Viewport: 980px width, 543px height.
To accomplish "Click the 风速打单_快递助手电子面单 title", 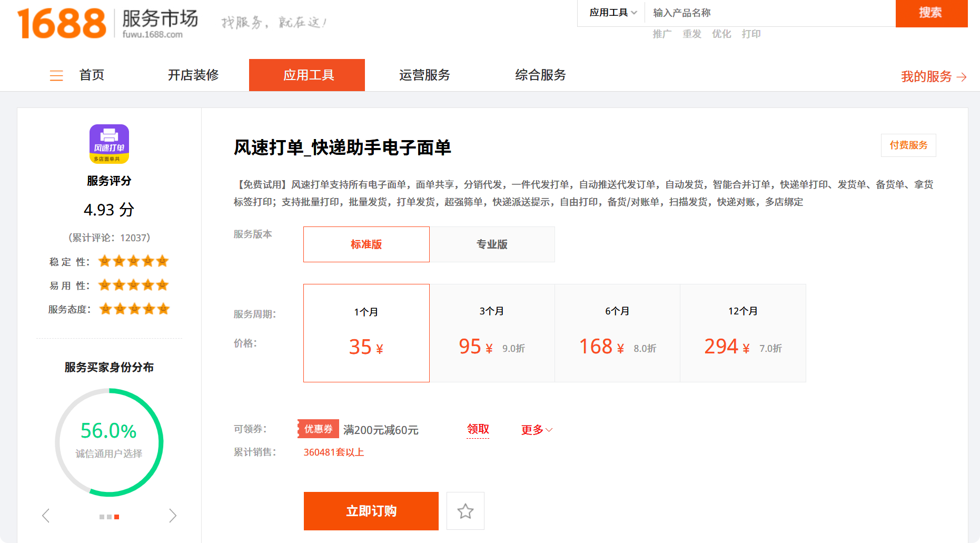I will click(x=342, y=147).
